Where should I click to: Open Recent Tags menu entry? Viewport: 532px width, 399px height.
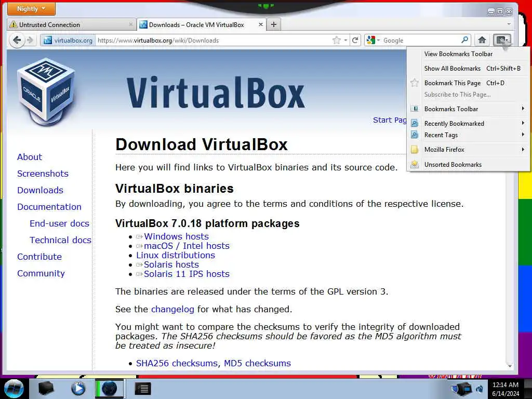(468, 135)
